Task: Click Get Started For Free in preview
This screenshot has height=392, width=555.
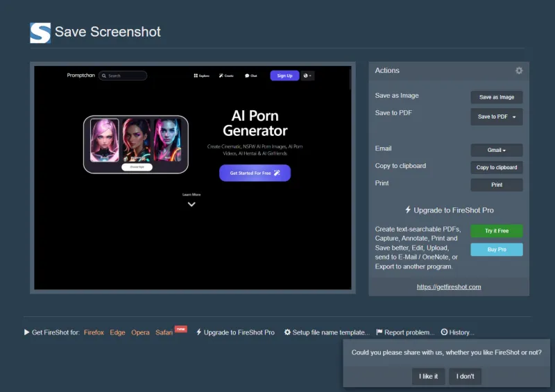Action: 255,173
